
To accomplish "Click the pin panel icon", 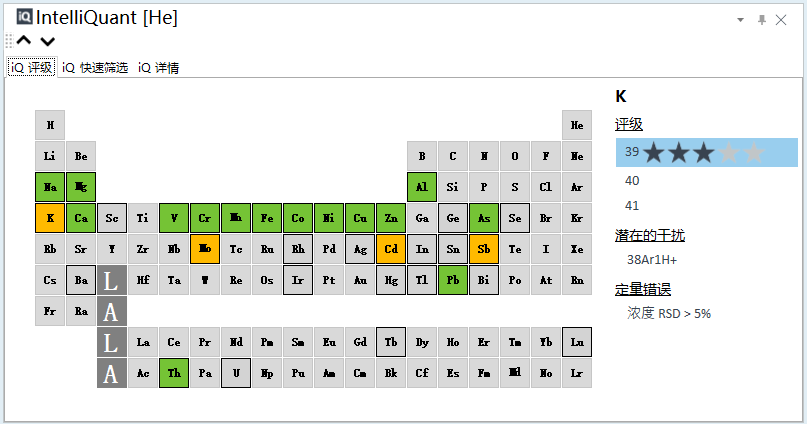I will click(762, 20).
